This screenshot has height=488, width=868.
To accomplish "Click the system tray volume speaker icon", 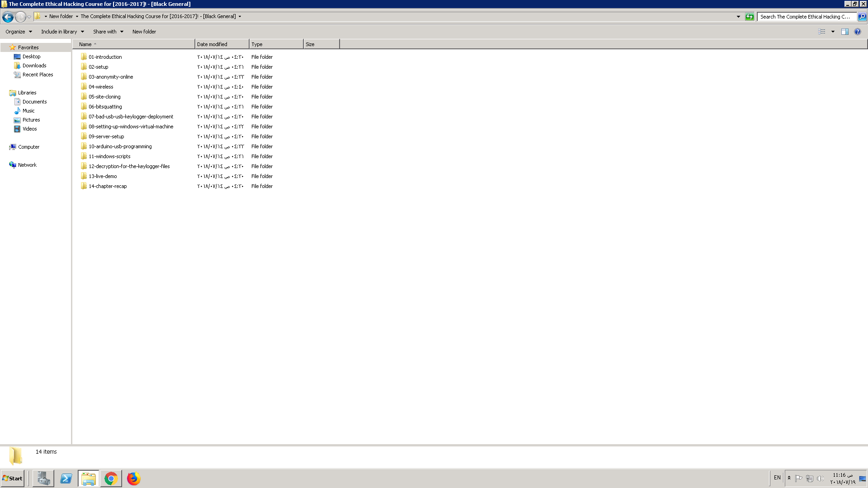I will pos(820,478).
